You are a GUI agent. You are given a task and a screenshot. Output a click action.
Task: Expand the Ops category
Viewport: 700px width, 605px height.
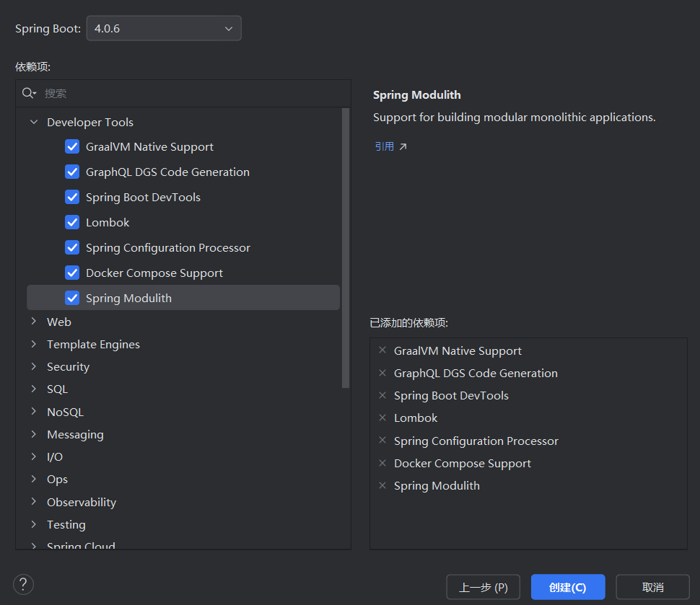pos(34,479)
